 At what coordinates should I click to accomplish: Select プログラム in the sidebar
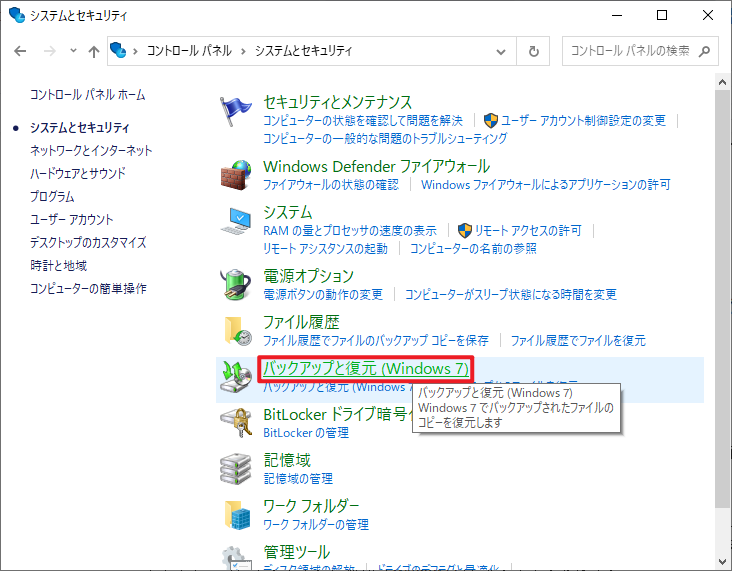(52, 197)
